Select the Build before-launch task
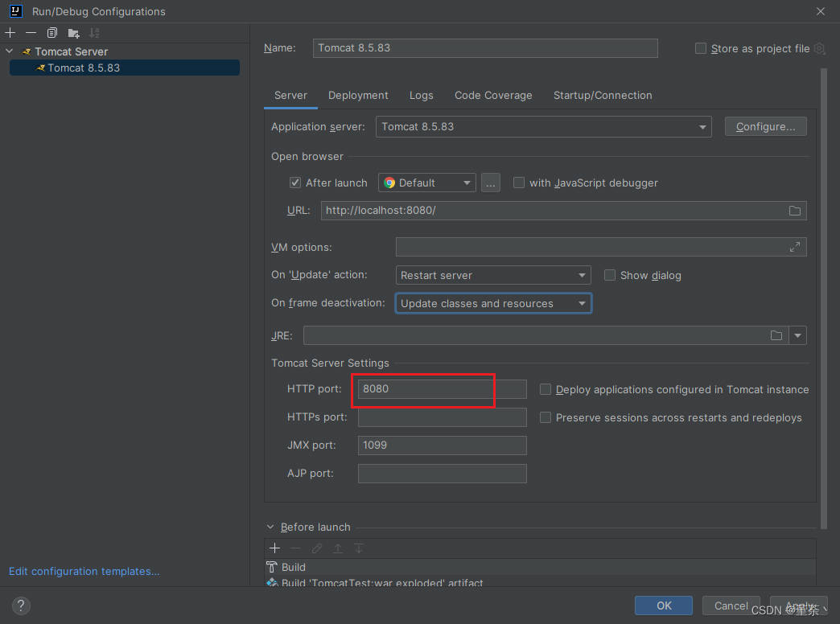 pos(540,567)
